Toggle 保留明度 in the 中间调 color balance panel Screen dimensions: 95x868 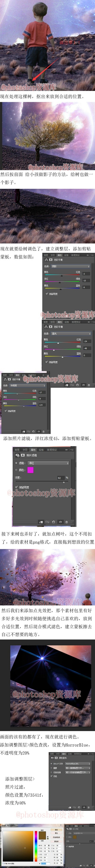(6, 411)
